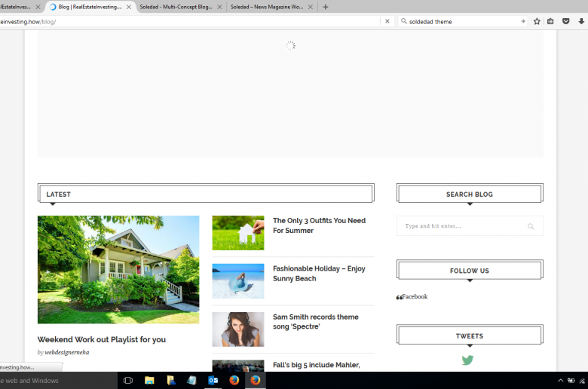Open downloads arrow icon
This screenshot has height=389, width=588.
tap(581, 21)
